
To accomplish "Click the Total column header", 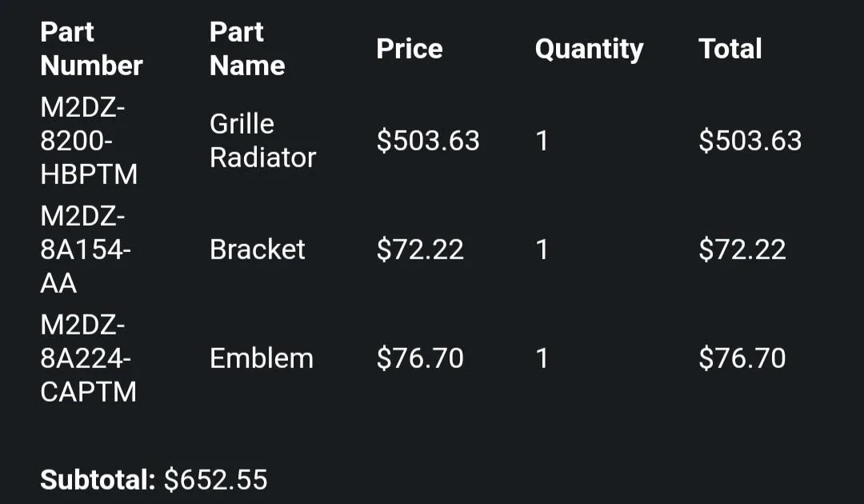I will point(730,49).
